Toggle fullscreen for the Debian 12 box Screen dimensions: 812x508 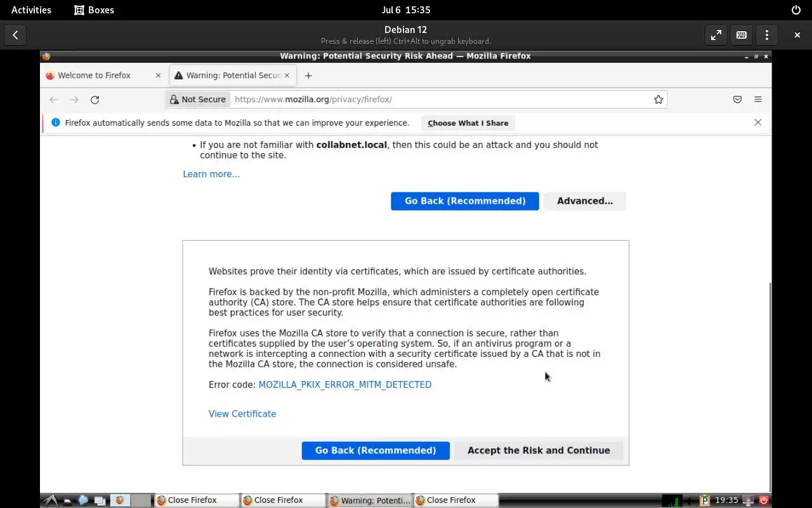click(716, 35)
